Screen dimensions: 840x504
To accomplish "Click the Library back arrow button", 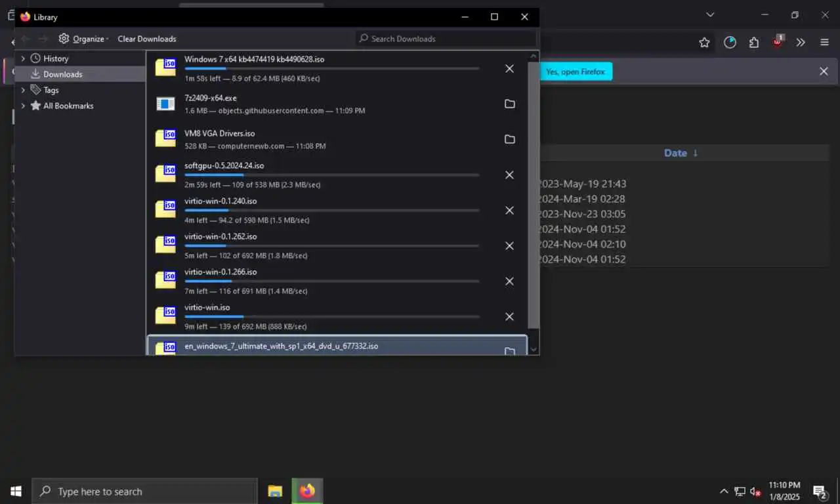I will (25, 39).
